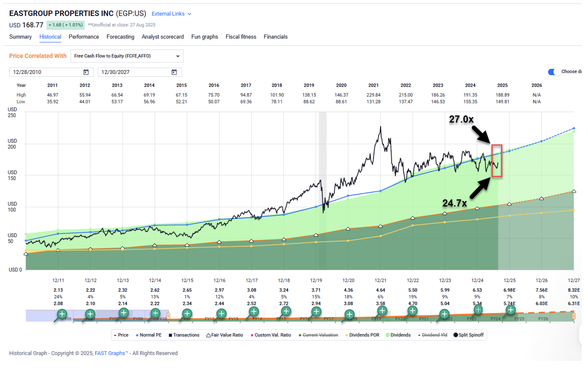Open the Free Cash Flow to Equity dropdown
Image resolution: width=588 pixels, height=373 pixels.
[x=127, y=56]
